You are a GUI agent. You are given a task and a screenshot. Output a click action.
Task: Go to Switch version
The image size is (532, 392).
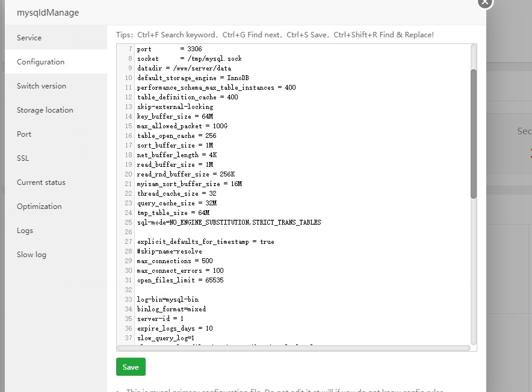tap(42, 86)
